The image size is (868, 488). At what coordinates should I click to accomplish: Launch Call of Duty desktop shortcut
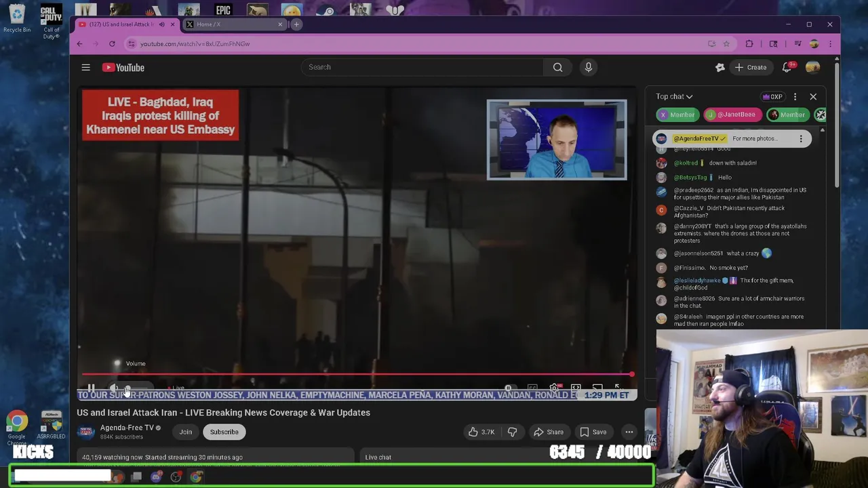point(52,20)
